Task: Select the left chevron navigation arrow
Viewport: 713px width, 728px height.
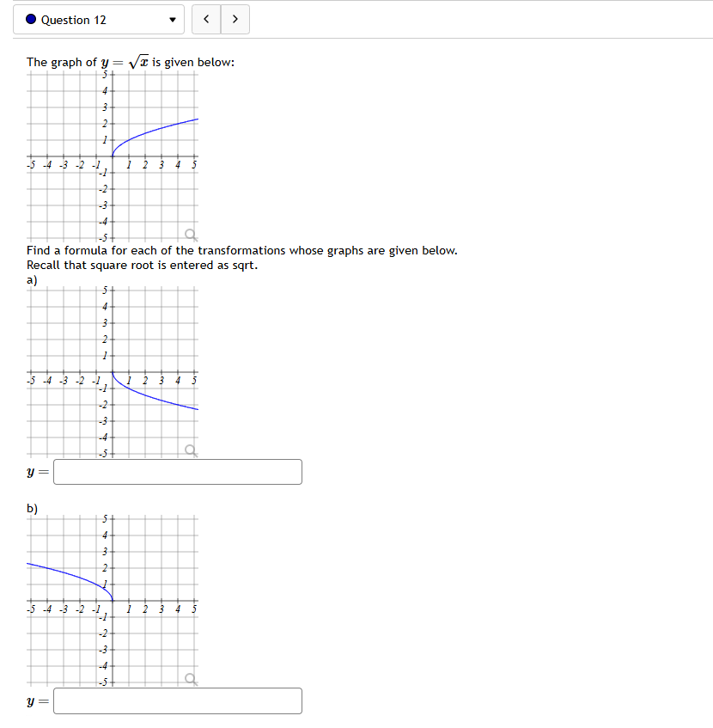Action: 205,19
